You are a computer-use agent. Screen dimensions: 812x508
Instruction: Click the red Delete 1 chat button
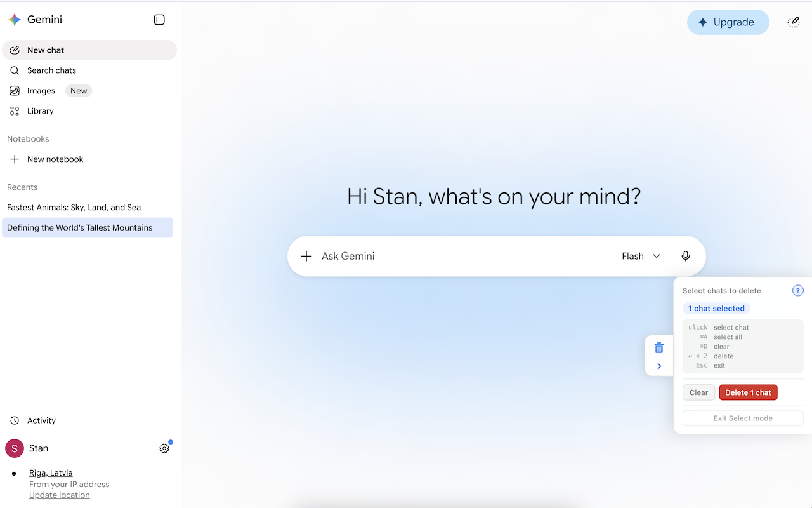coord(749,392)
